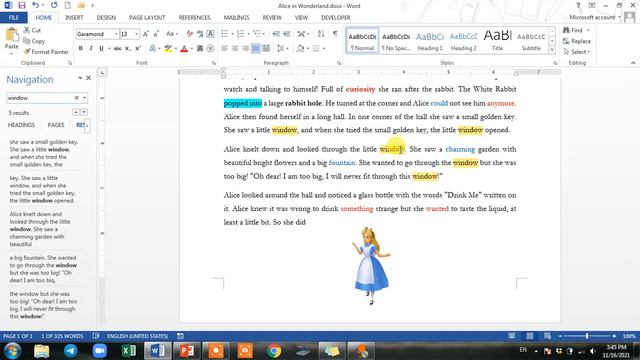
Task: Click the font color red A swatch
Action: 184,49
